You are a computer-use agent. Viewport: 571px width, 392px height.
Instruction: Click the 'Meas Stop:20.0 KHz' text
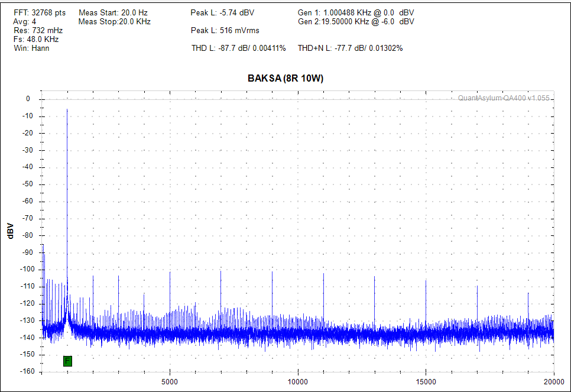pos(114,21)
